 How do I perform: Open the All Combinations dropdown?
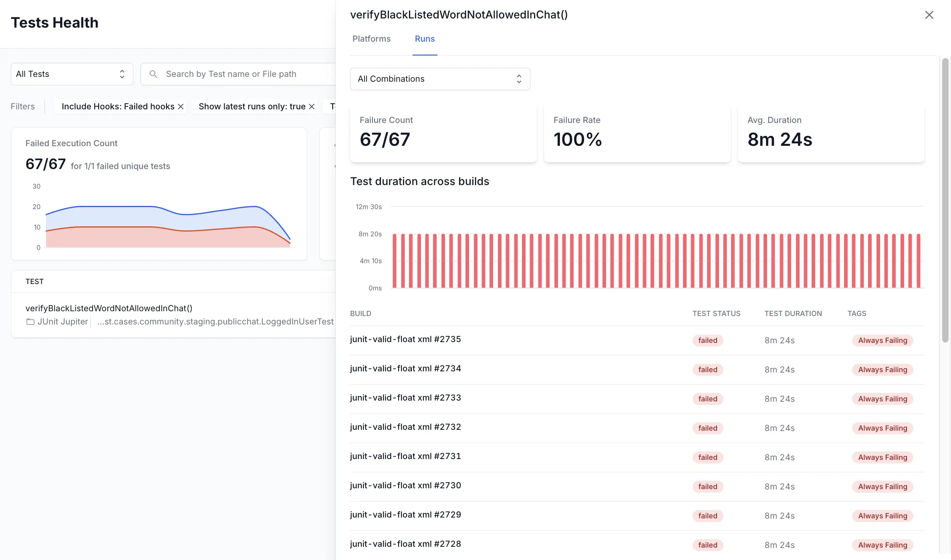[x=439, y=79]
